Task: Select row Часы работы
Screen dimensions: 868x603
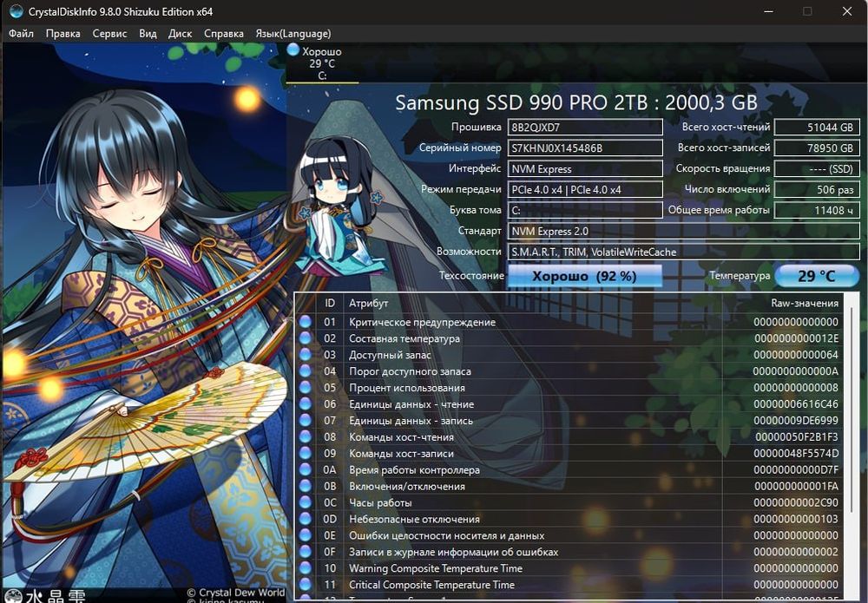Action: [571, 502]
